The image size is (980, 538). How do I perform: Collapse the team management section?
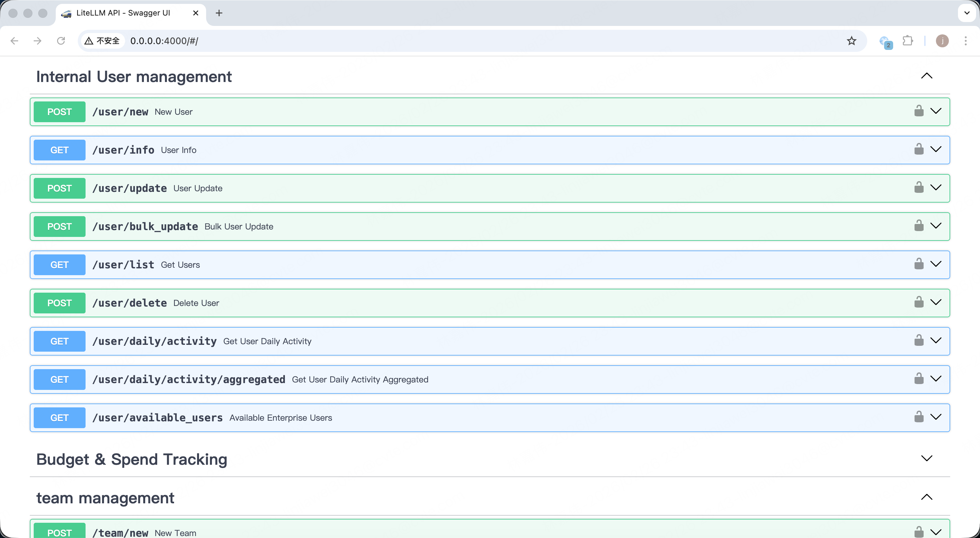pyautogui.click(x=926, y=497)
